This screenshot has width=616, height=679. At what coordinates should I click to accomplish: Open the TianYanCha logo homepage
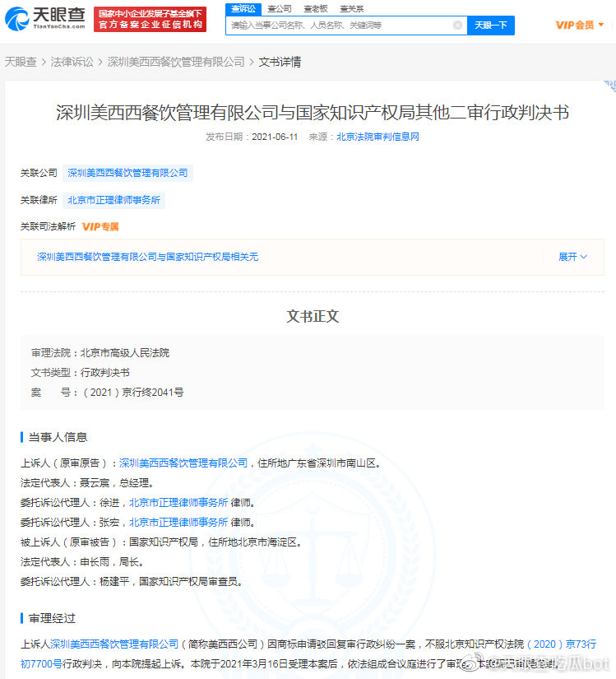pyautogui.click(x=45, y=19)
